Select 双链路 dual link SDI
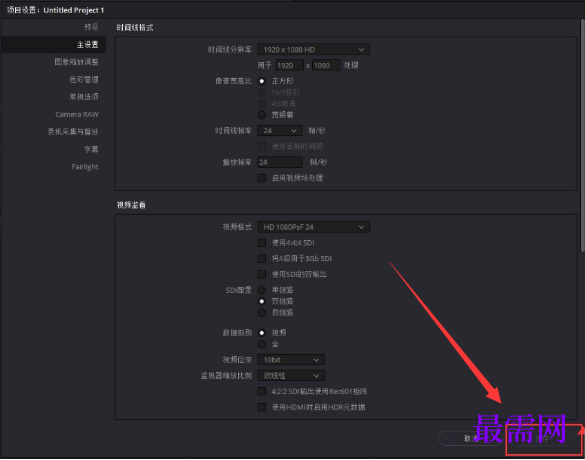 262,301
